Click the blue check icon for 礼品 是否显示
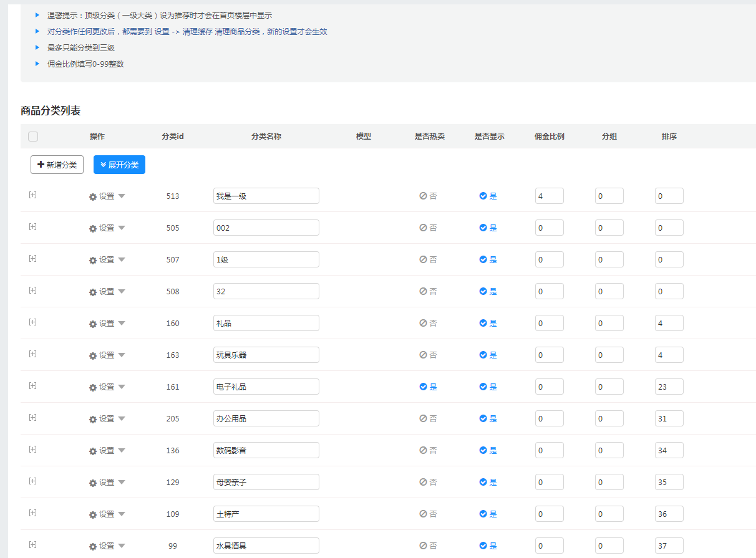This screenshot has height=558, width=756. [483, 323]
